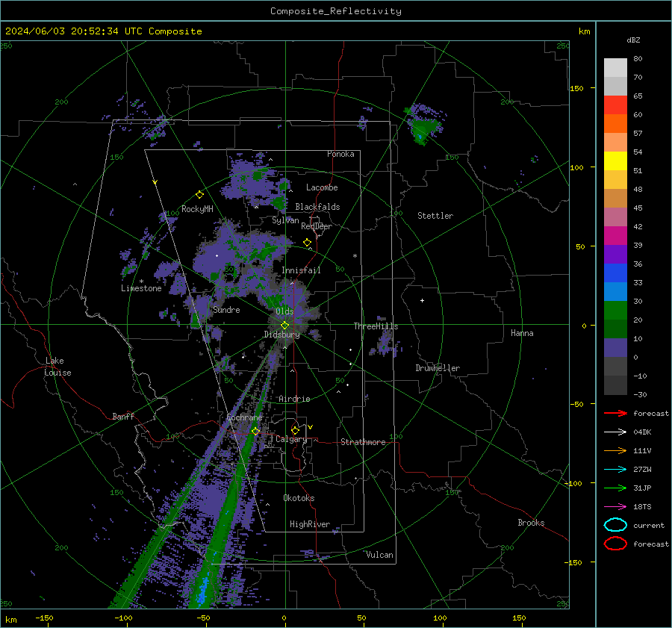This screenshot has height=628, width=672.
Task: Click the orange 111V arrow icon
Action: (615, 450)
